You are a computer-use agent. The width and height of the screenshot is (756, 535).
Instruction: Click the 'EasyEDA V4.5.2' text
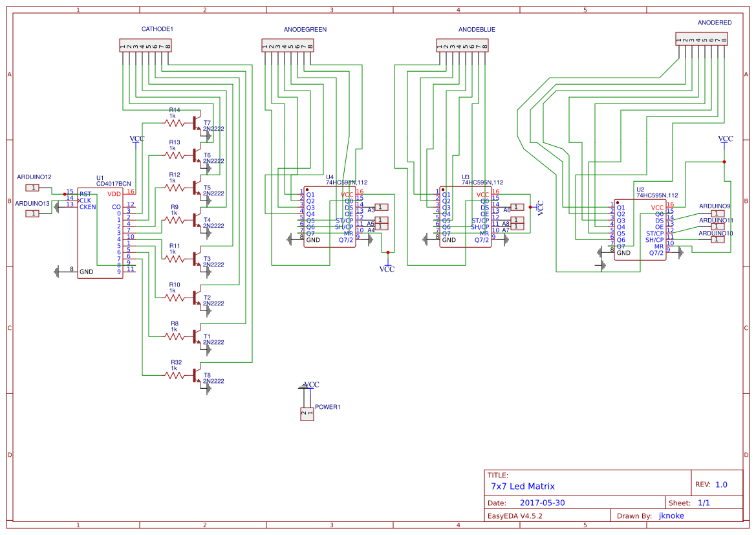point(515,516)
